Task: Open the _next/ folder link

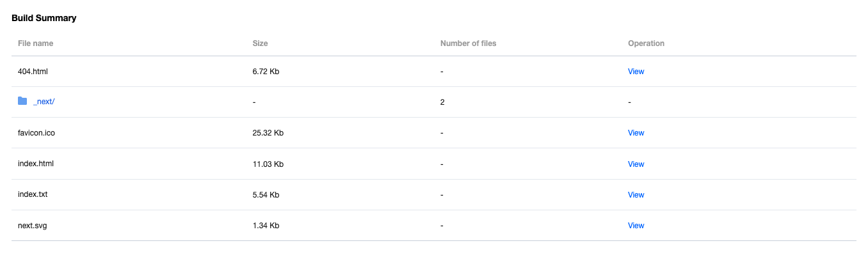Action: tap(44, 102)
